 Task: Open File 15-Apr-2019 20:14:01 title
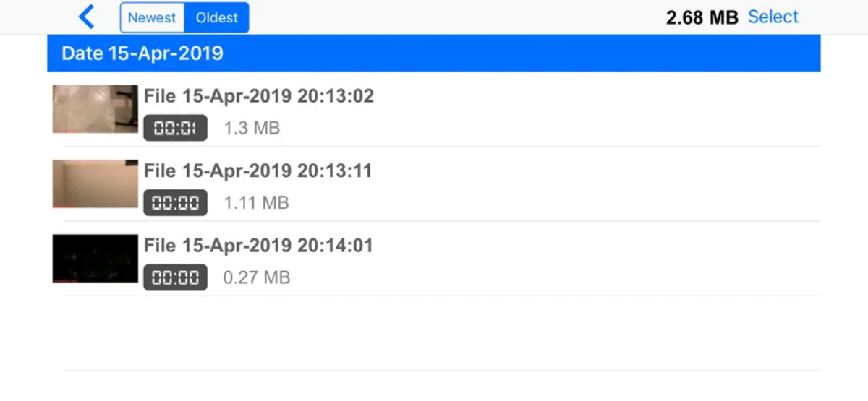click(258, 246)
